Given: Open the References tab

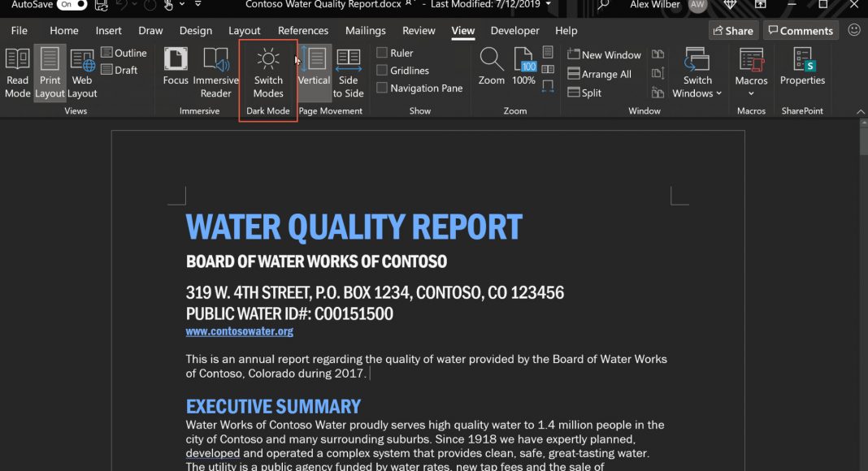Looking at the screenshot, I should (303, 30).
